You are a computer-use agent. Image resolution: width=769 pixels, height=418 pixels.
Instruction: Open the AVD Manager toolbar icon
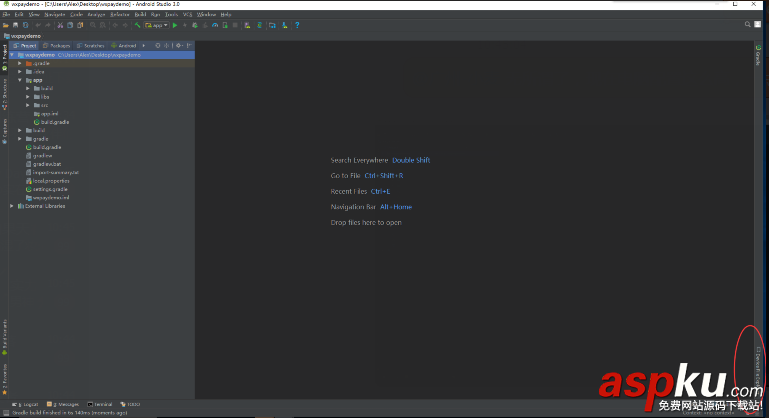click(x=247, y=25)
